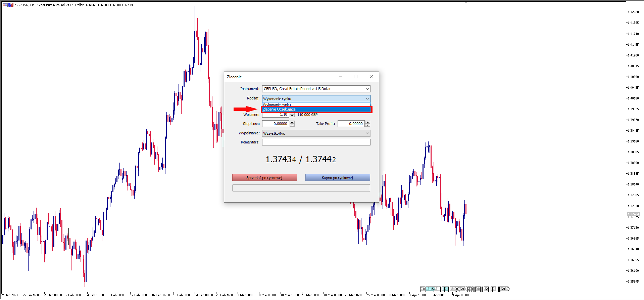Image resolution: width=644 pixels, height=300 pixels.
Task: Click the 21 Jan 2021 time axis label
Action: point(10,295)
